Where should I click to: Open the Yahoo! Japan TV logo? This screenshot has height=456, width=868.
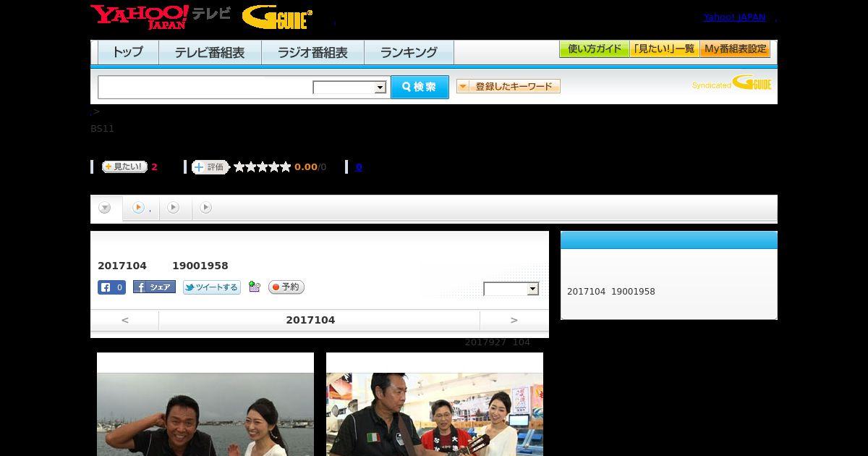[161, 17]
